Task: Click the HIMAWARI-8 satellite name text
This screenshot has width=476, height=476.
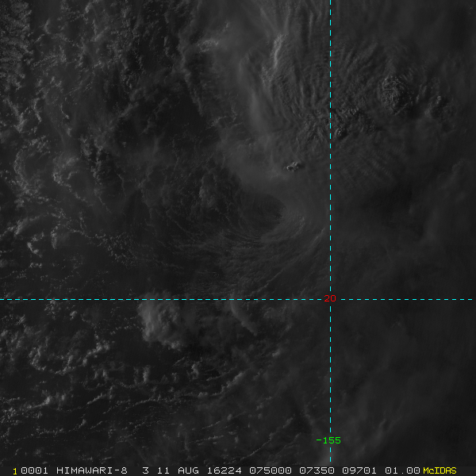Action: pos(92,470)
